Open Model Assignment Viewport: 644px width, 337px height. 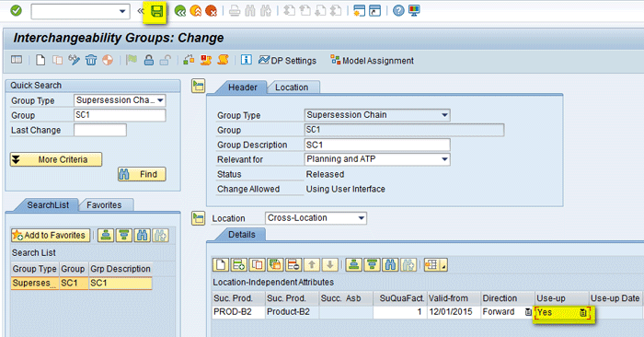(372, 61)
